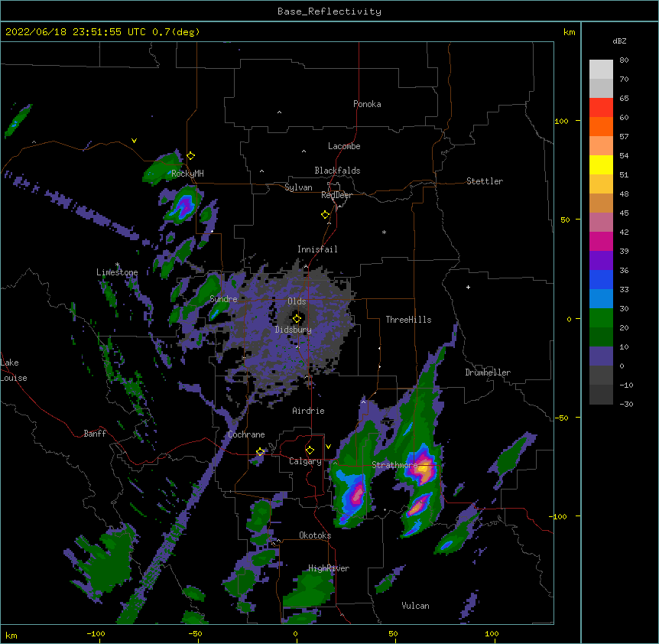Click the radar site marker at Olds
The height and width of the screenshot is (644, 659).
[x=297, y=319]
